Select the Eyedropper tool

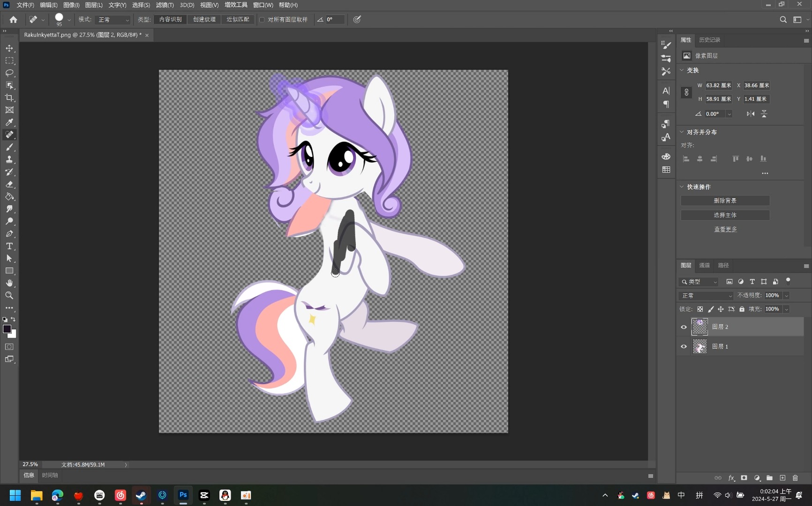(9, 122)
